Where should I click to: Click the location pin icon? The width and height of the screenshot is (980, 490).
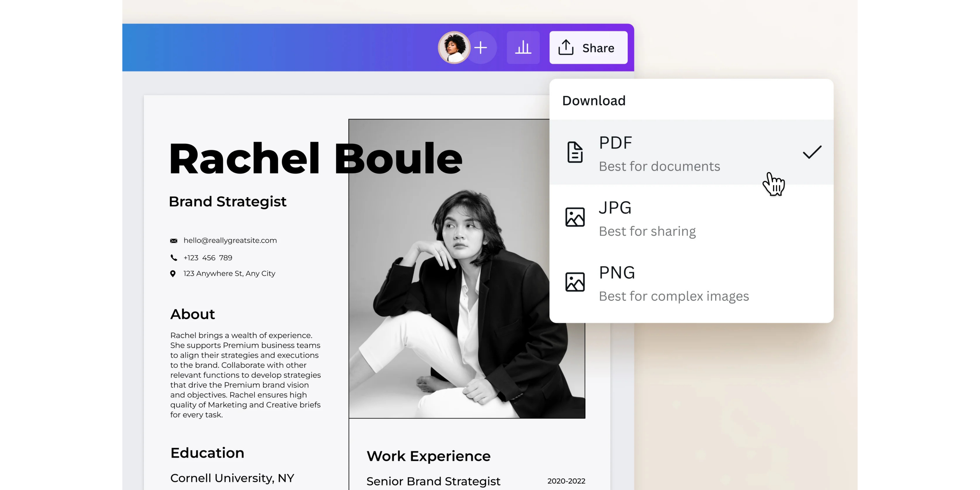173,274
